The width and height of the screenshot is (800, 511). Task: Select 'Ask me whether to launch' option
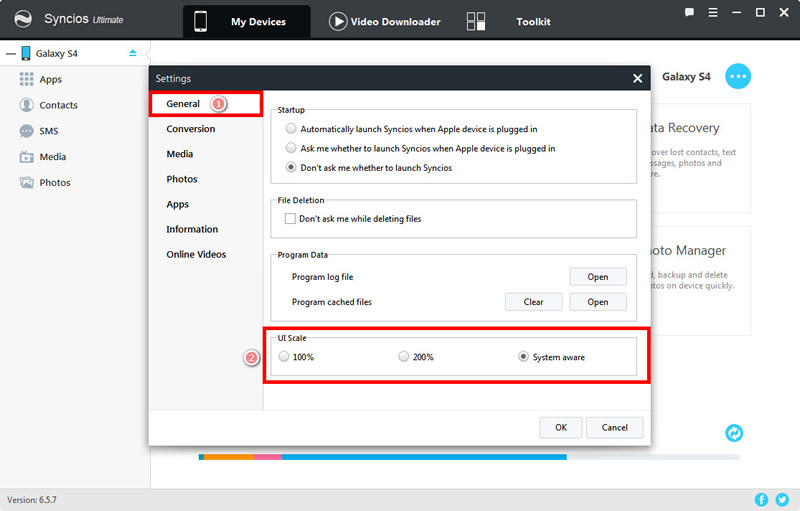[291, 148]
